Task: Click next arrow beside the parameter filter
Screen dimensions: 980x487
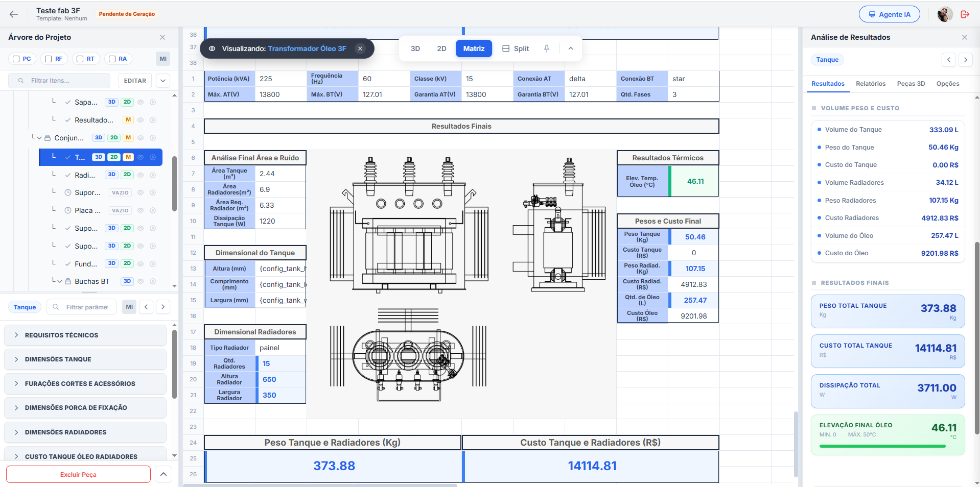Action: (163, 307)
